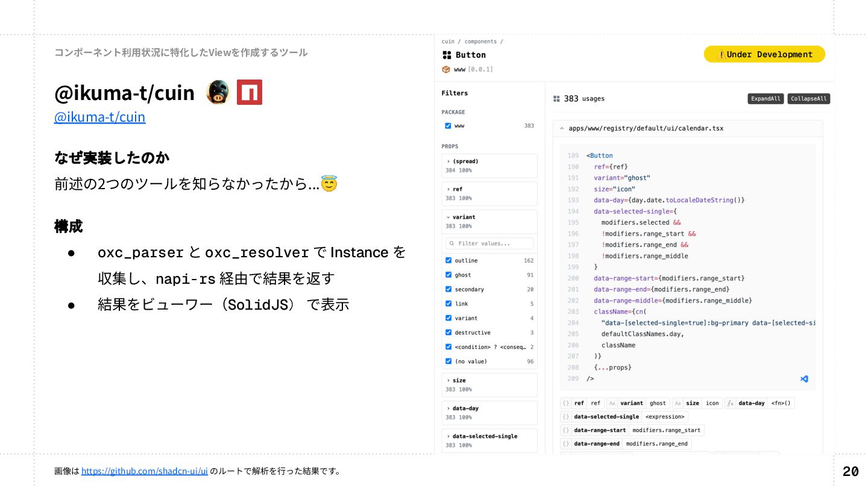Collapse the variant prop filter
Viewport: 868px width, 488px height.
489,221
